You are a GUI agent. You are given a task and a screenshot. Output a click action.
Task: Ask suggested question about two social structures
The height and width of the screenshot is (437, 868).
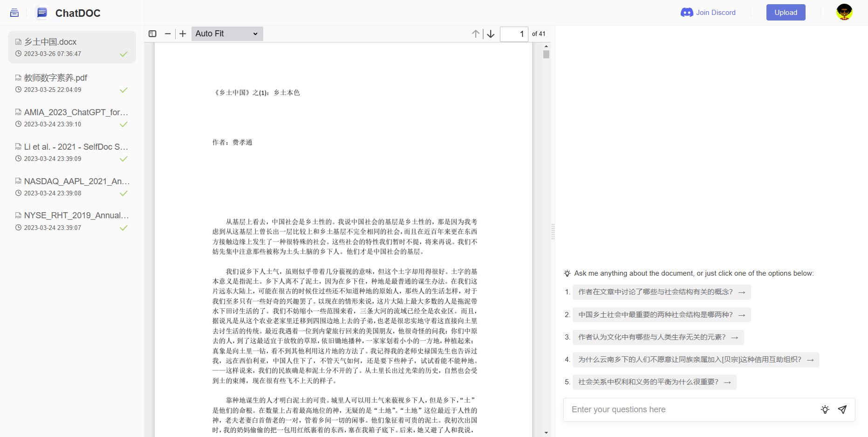(x=662, y=315)
